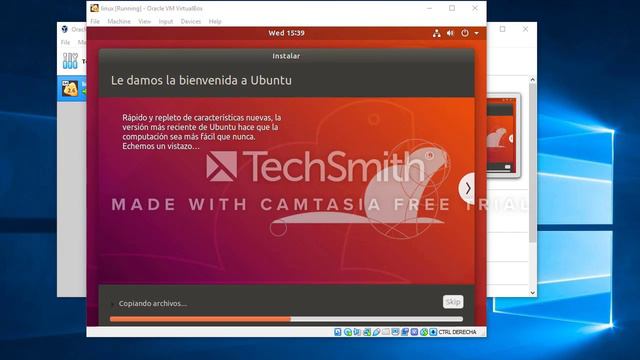Click the Ubuntu power icon
This screenshot has height=360, width=640.
[465, 33]
